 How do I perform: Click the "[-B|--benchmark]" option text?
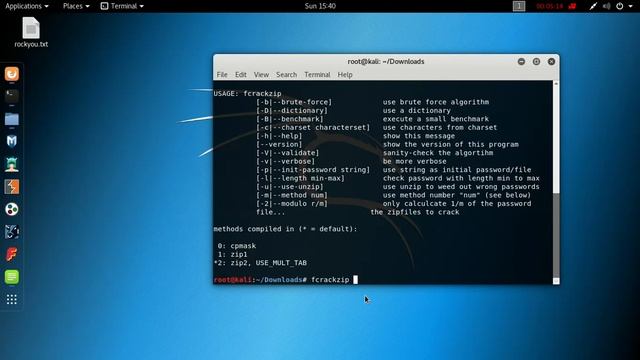290,119
